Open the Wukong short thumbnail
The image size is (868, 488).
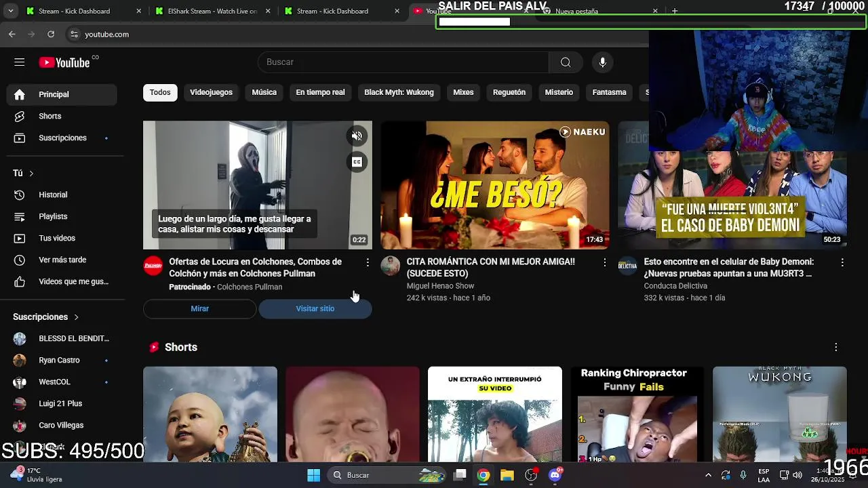click(x=780, y=414)
